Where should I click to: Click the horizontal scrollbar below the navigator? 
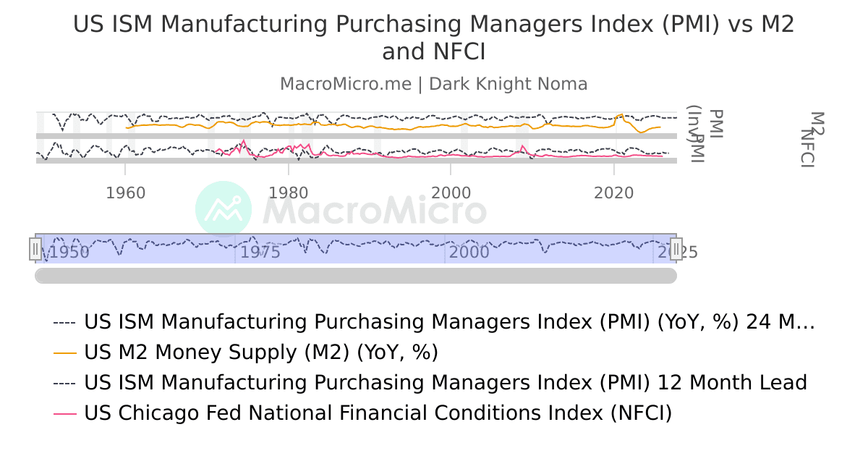tap(354, 274)
